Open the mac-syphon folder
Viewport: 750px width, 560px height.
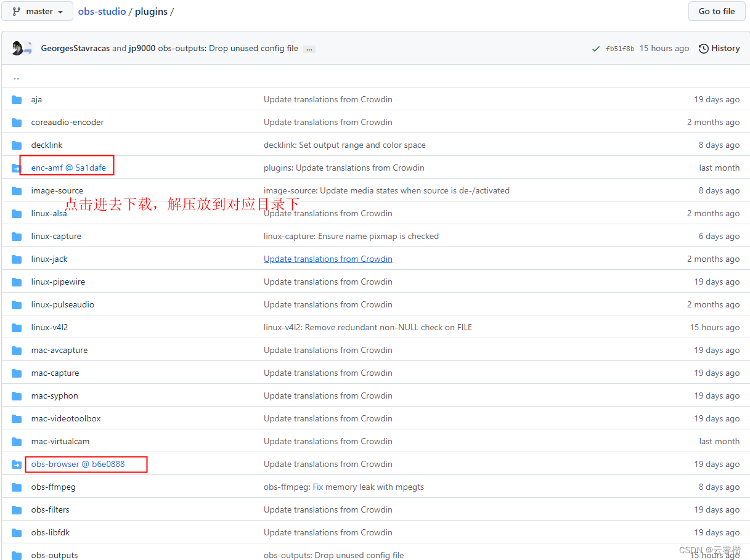54,396
